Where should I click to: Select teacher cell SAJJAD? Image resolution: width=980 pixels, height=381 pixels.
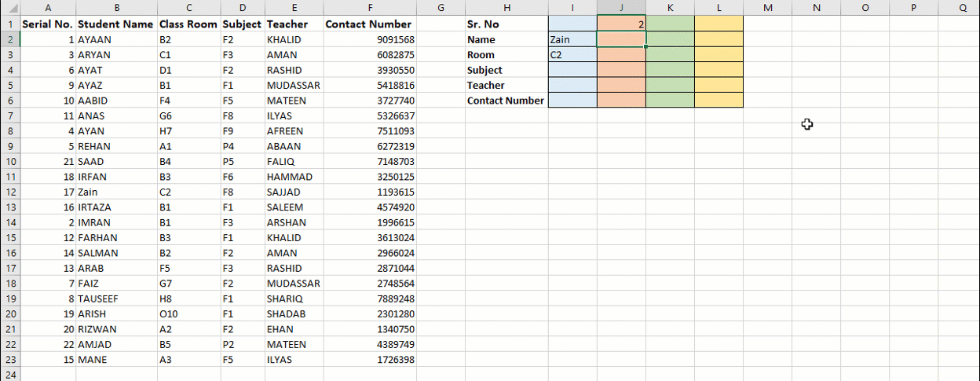[294, 192]
